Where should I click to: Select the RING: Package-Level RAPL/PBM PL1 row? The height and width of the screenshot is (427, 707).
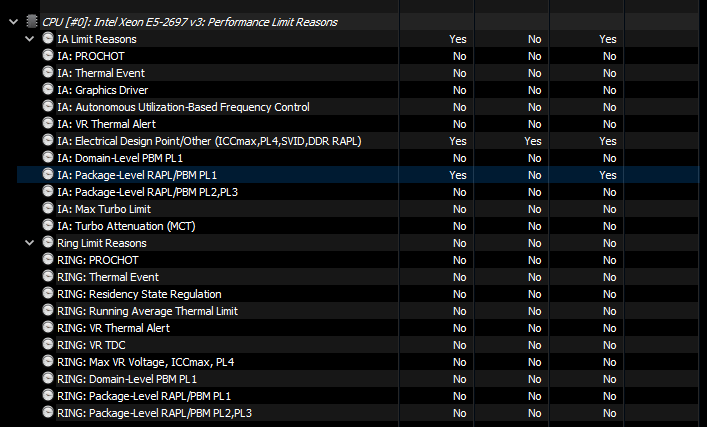point(144,396)
